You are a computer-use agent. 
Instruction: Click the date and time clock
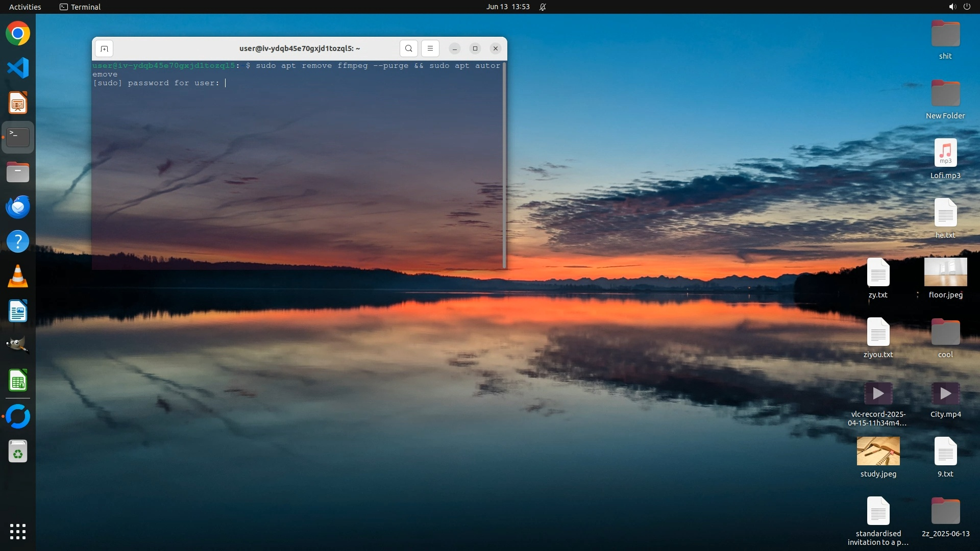click(507, 7)
